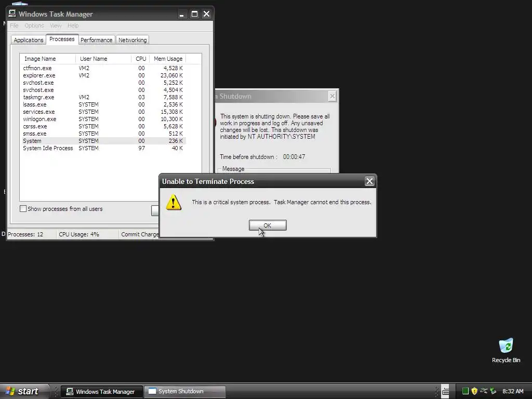Viewport: 532px width, 399px height.
Task: Click the Commit Charge status bar entry
Action: click(139, 234)
